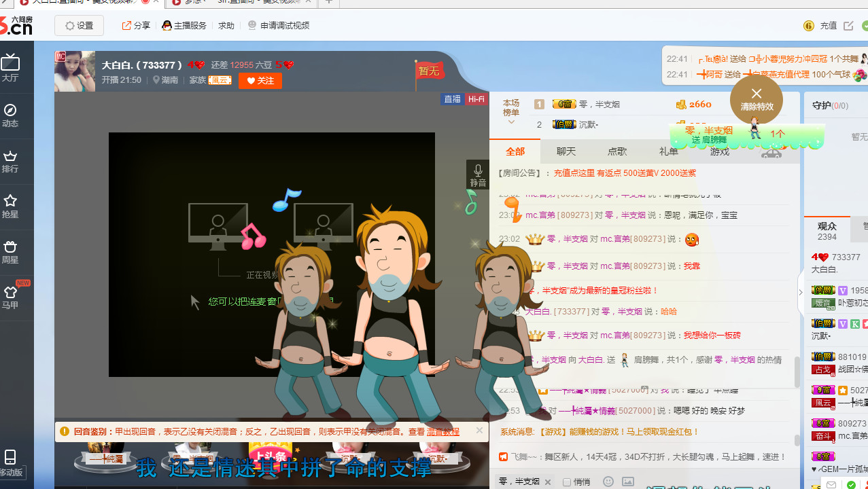Close the echo identification notice bar
This screenshot has height=489, width=868.
coord(479,431)
